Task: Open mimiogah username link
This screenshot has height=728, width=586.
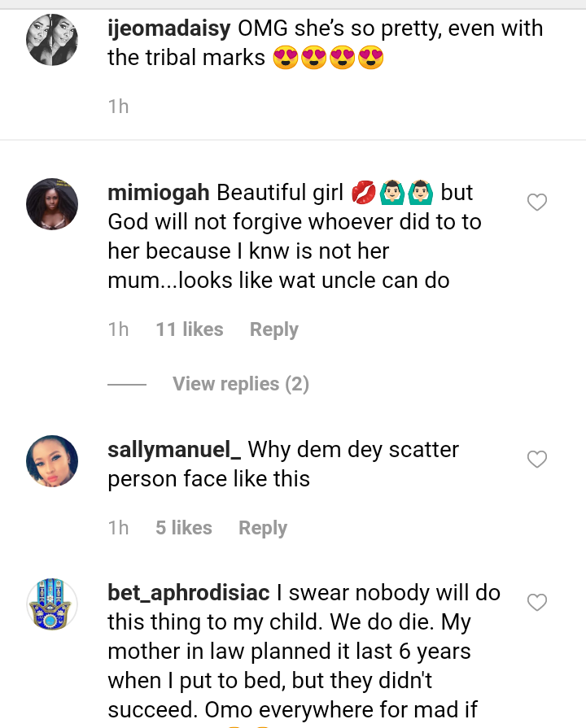Action: (159, 193)
